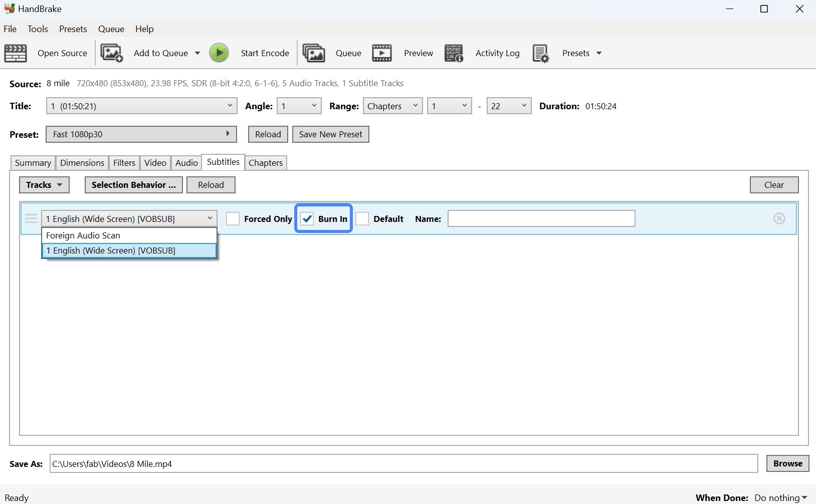Remove the English subtitle track

click(x=779, y=218)
